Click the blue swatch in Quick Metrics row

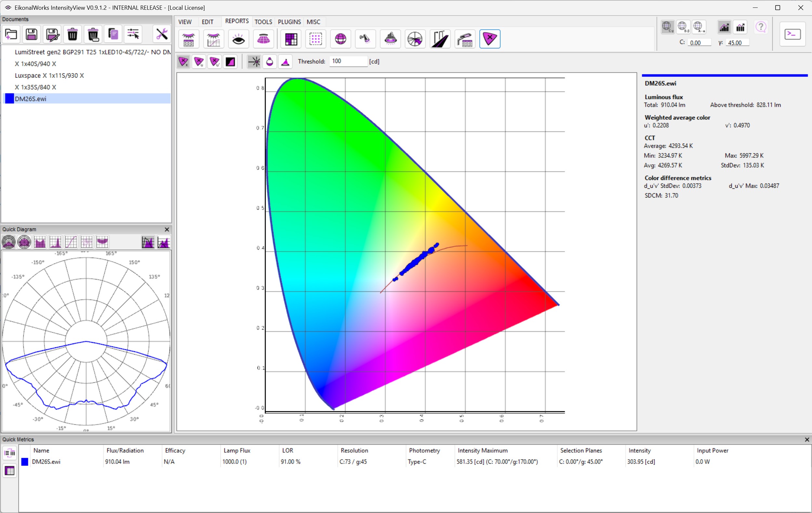point(25,462)
